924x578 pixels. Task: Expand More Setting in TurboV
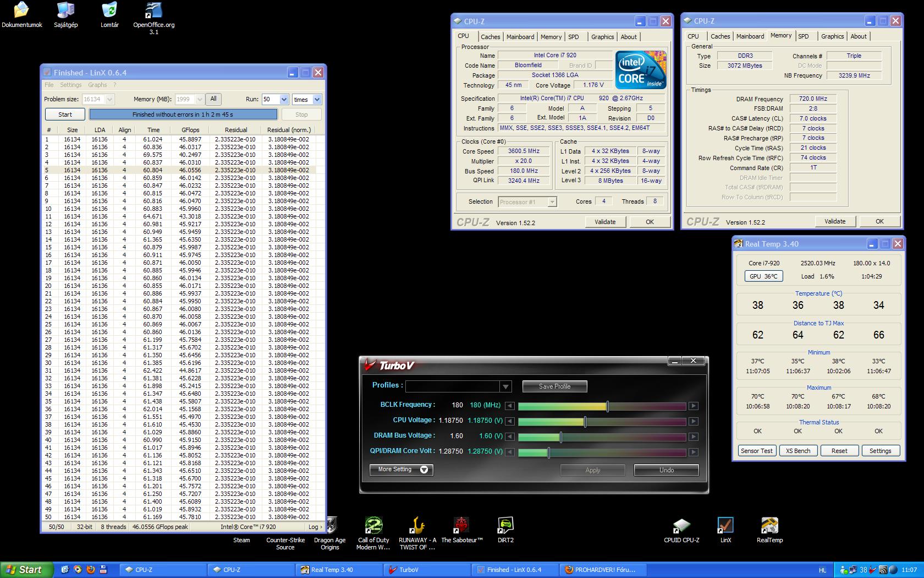pyautogui.click(x=402, y=470)
